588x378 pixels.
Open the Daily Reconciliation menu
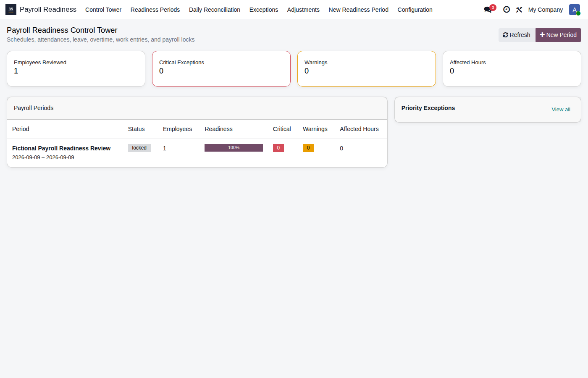pyautogui.click(x=215, y=10)
